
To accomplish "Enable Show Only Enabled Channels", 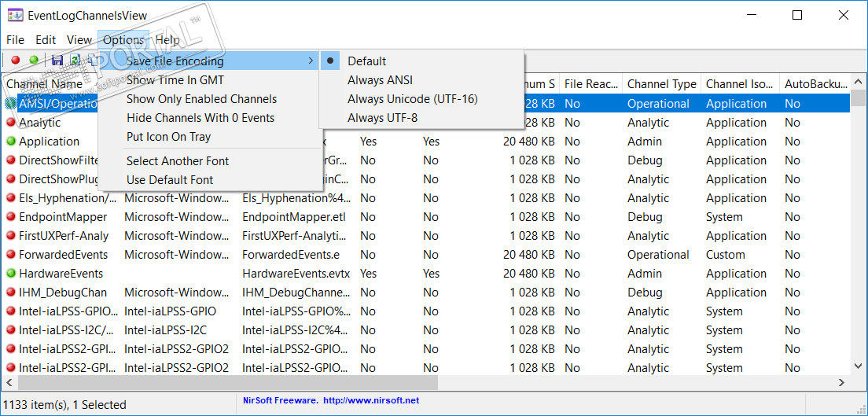I will [201, 99].
